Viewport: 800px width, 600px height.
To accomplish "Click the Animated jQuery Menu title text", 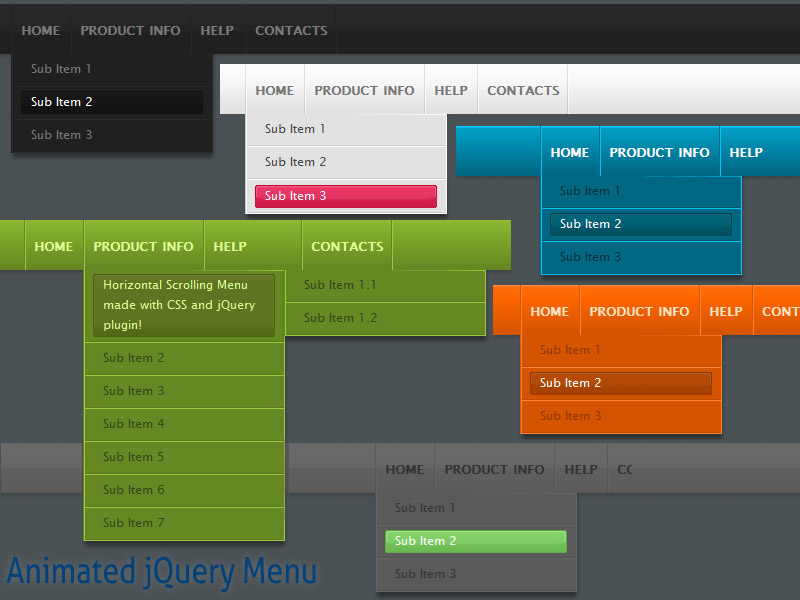I will click(162, 572).
